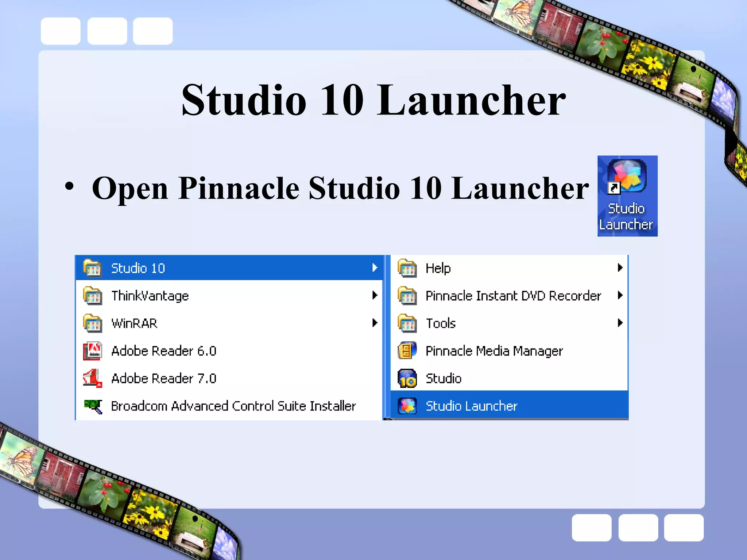Click the Studio Launcher menu icon
The width and height of the screenshot is (747, 560).
point(407,406)
